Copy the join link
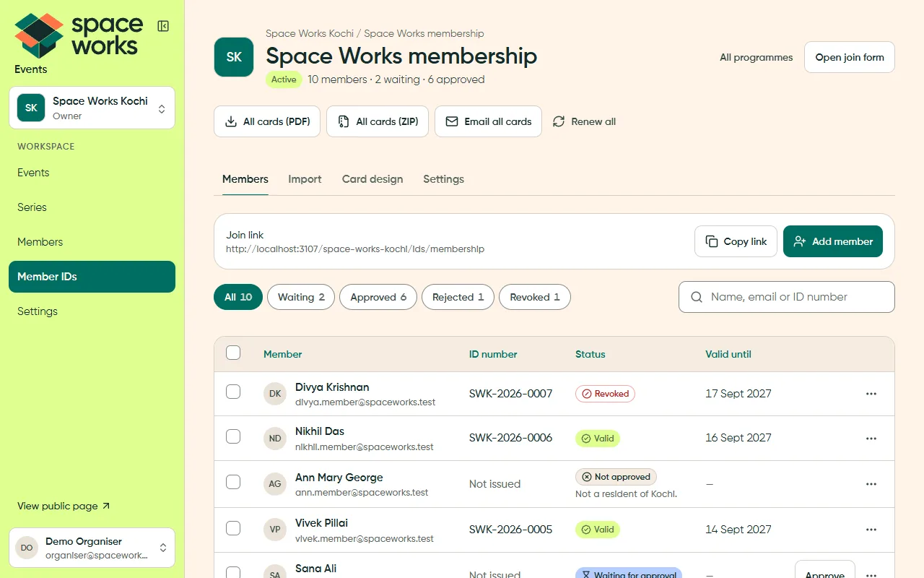 coord(736,241)
